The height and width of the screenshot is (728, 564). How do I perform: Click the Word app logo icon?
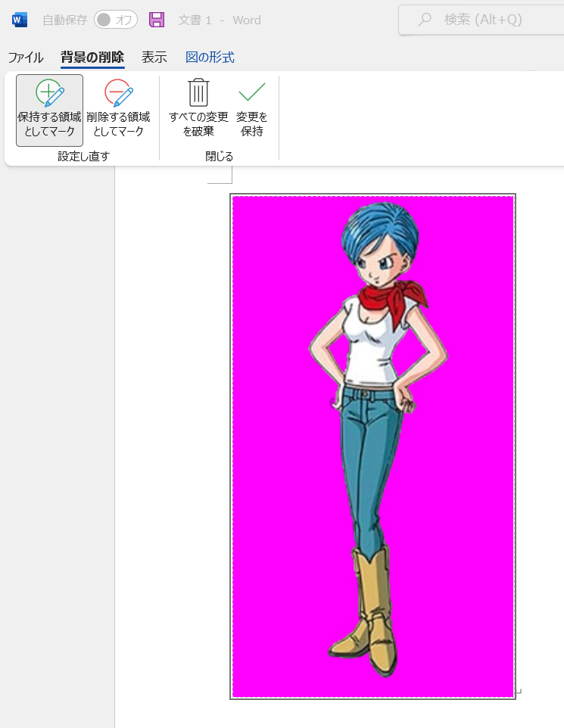(20, 20)
